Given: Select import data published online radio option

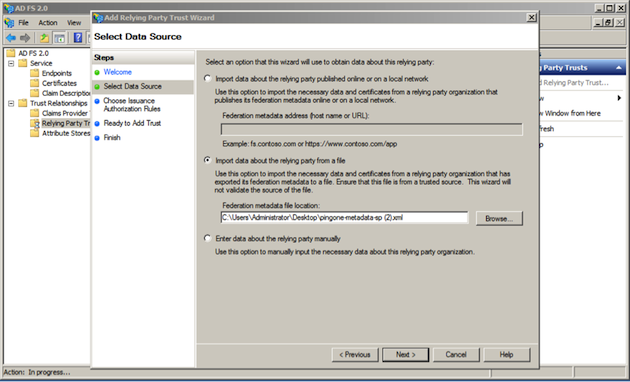Looking at the screenshot, I should click(207, 78).
